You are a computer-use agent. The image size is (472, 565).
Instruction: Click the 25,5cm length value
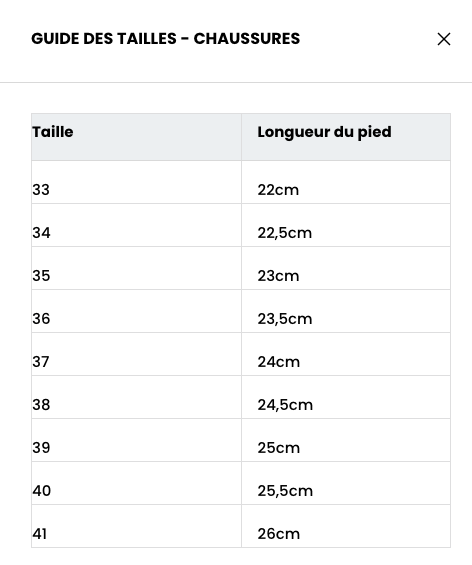(285, 491)
